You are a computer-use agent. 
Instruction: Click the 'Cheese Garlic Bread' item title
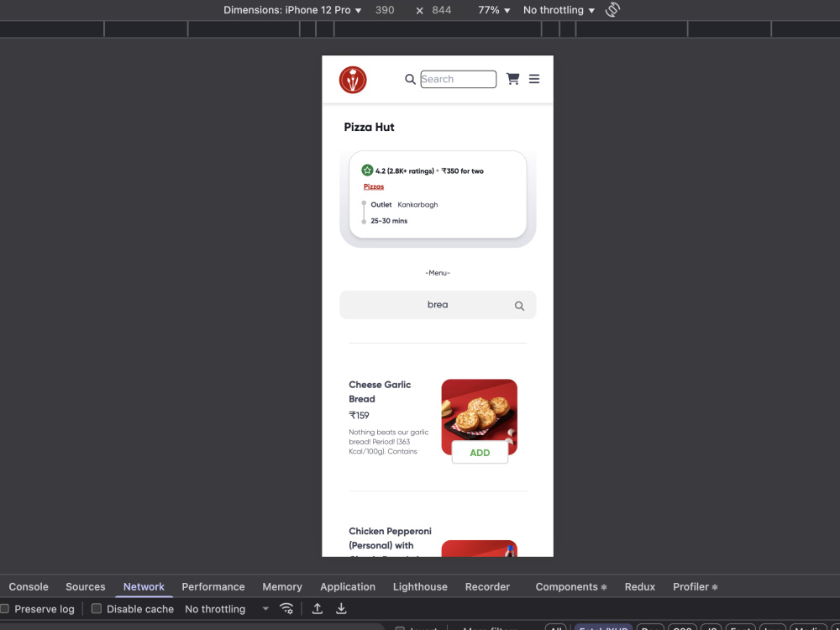(380, 391)
